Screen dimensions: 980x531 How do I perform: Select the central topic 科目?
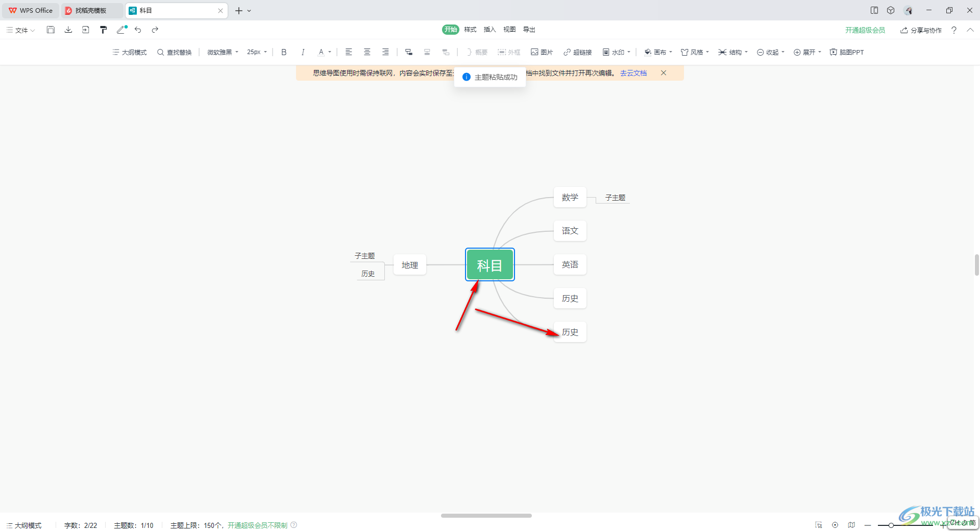(x=489, y=264)
